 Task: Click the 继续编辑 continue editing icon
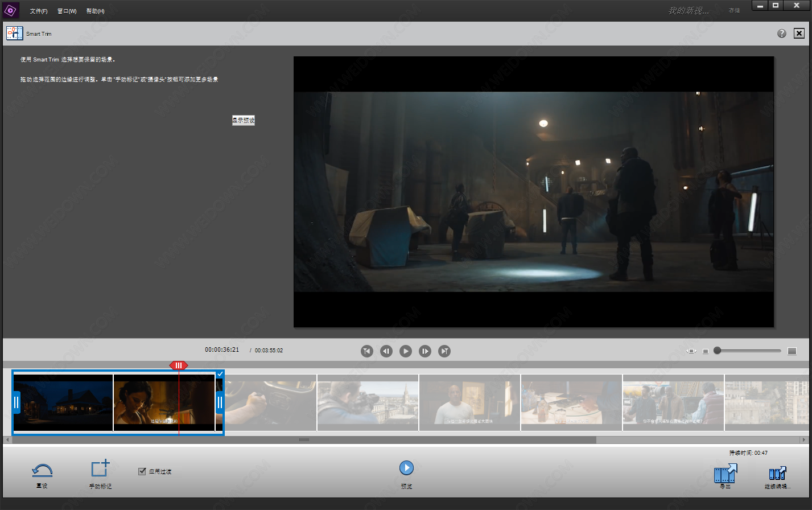(x=777, y=474)
